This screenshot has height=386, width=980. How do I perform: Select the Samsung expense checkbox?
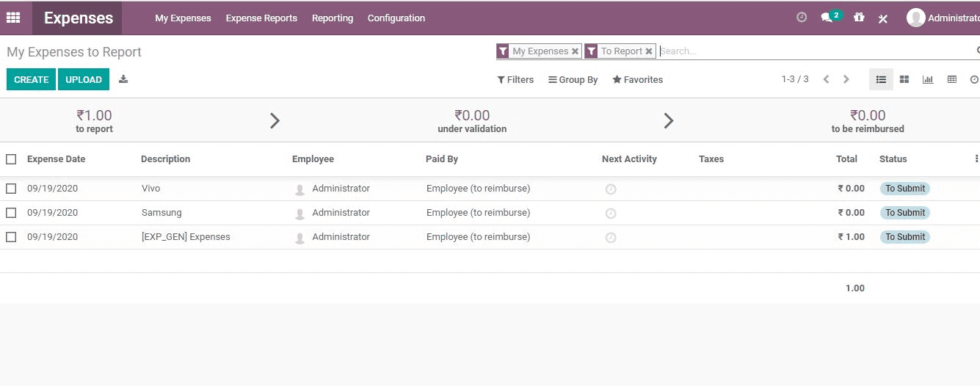pos(11,213)
